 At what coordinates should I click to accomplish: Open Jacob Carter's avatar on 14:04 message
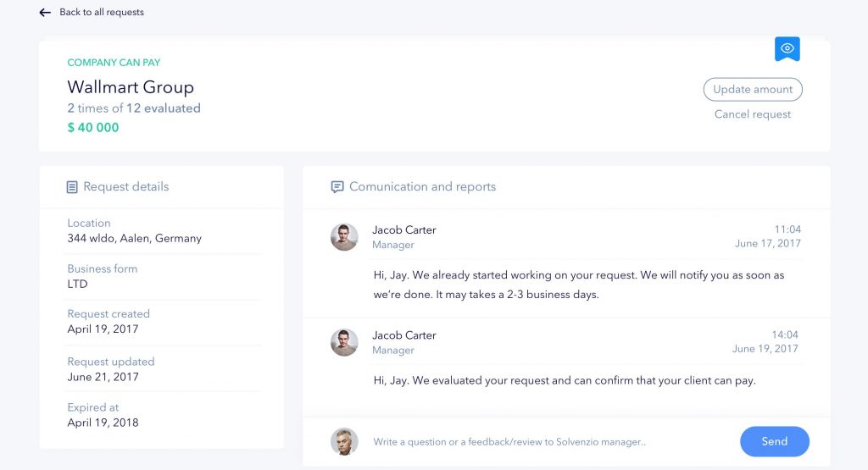344,342
